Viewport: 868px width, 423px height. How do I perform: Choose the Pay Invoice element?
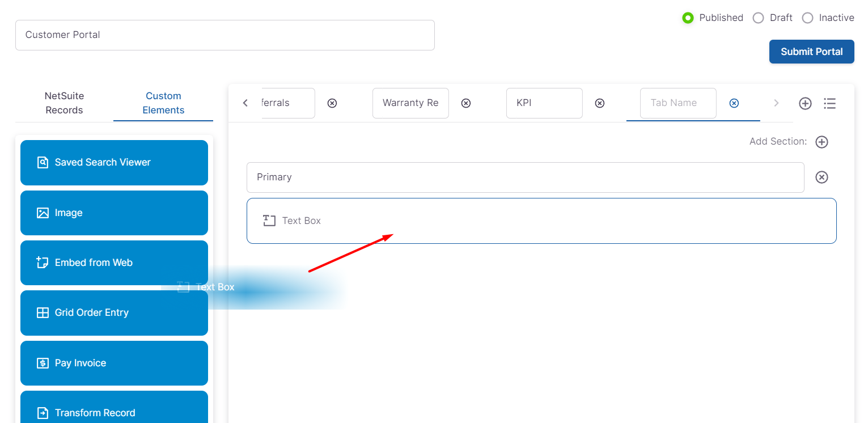point(114,363)
